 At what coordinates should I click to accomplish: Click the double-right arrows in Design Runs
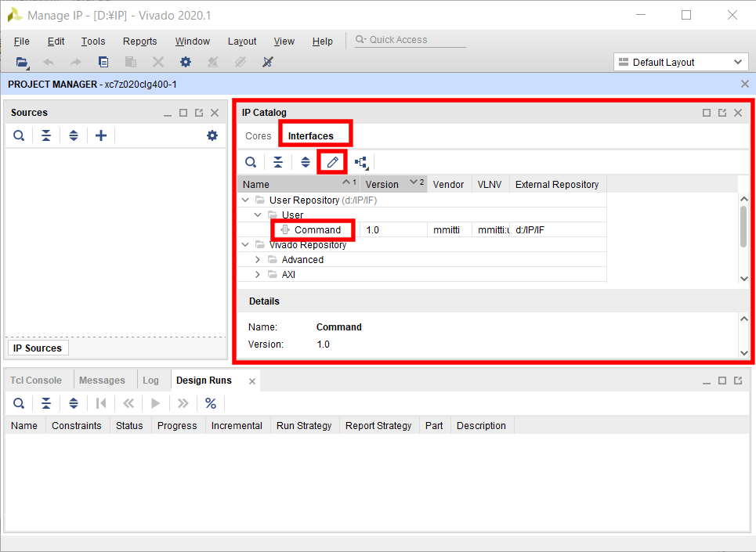pos(183,404)
